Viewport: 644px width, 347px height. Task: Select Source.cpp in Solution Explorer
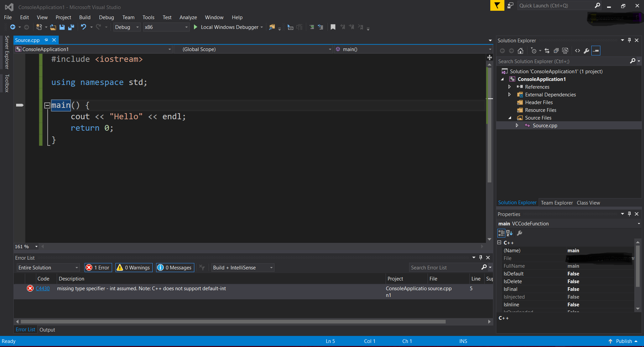[x=545, y=126]
